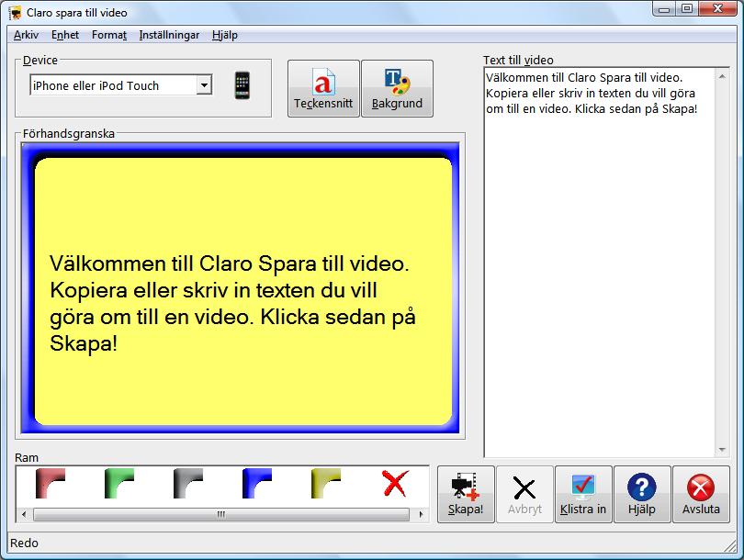
Task: Select the red frame style
Action: (50, 483)
